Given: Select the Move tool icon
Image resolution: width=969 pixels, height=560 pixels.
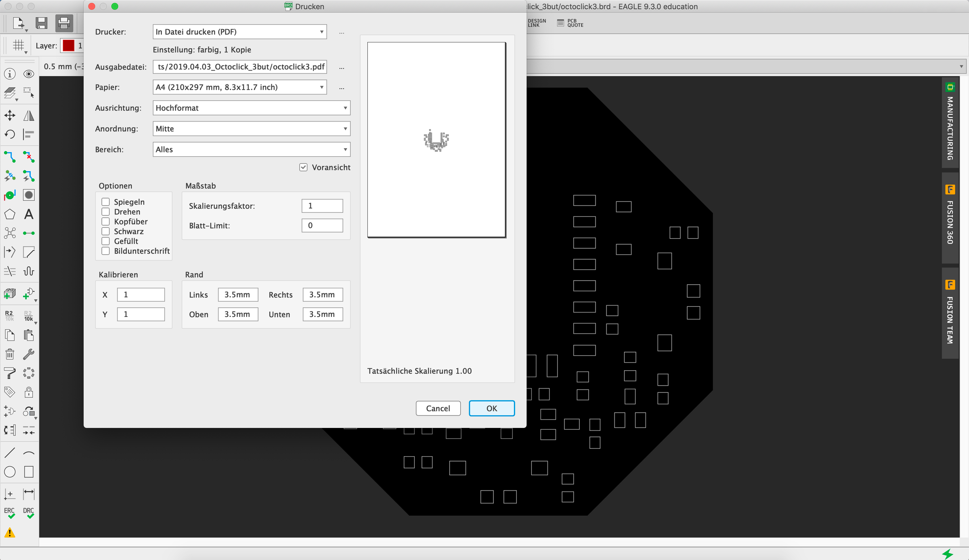Looking at the screenshot, I should click(10, 116).
